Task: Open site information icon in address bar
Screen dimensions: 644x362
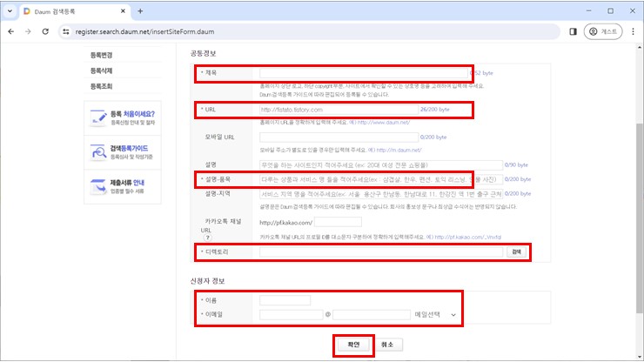Action: coord(66,31)
